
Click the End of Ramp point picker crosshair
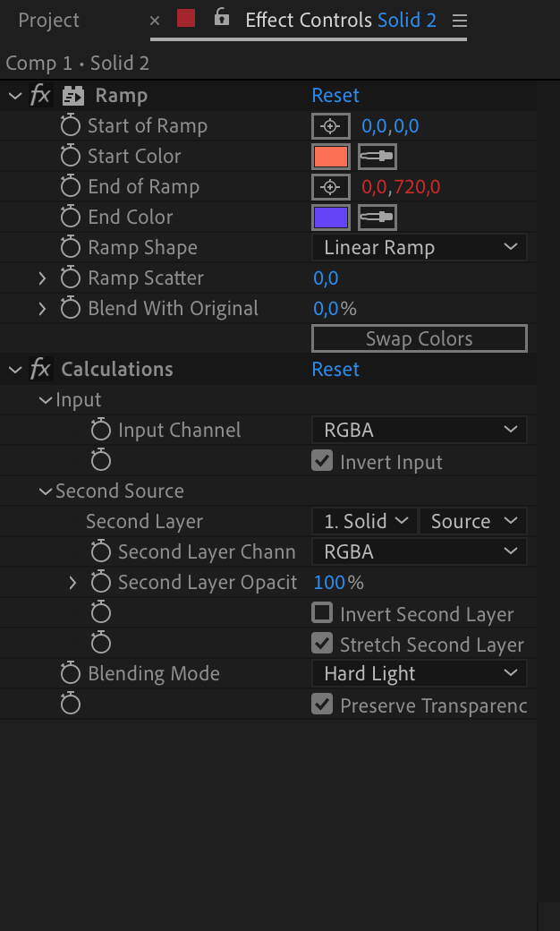click(331, 187)
